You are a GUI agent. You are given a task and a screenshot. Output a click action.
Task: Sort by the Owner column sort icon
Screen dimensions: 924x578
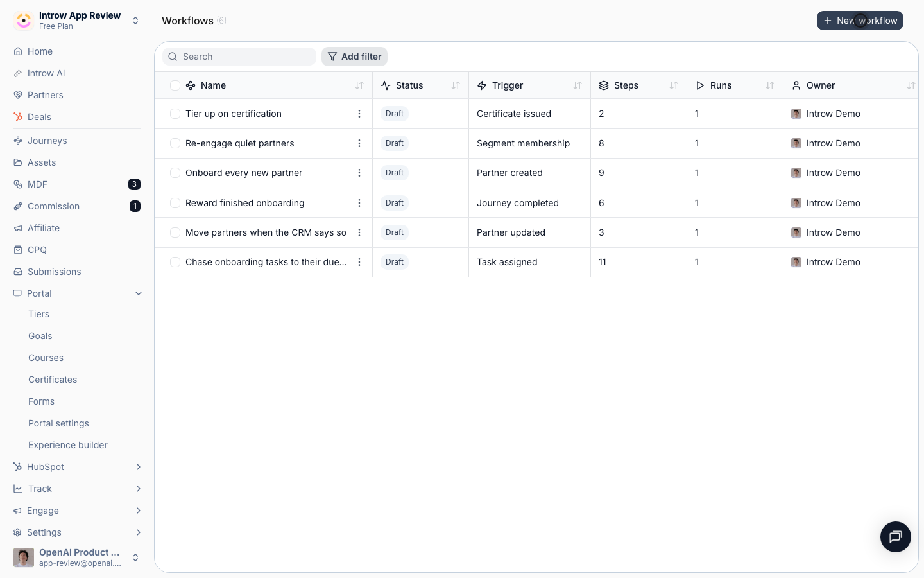coord(911,85)
